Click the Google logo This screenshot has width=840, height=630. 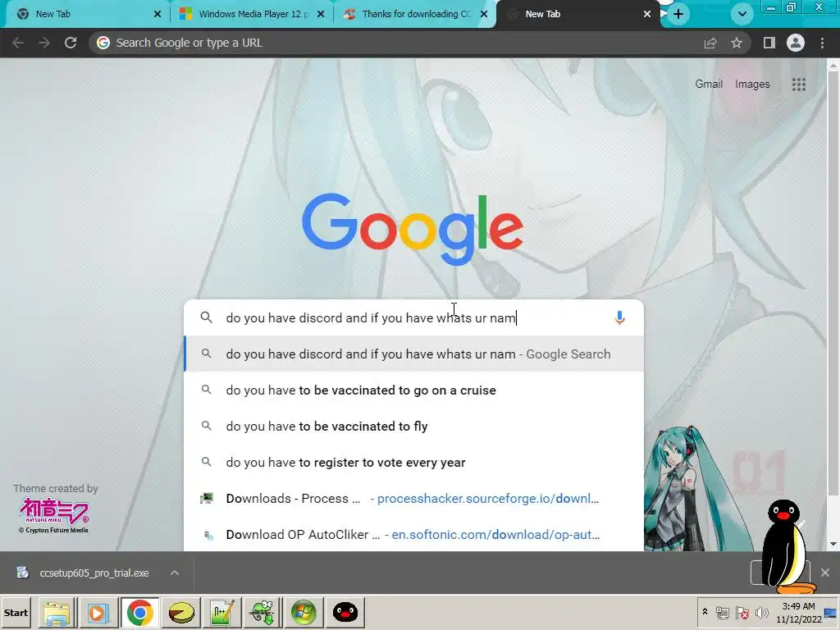pos(413,230)
